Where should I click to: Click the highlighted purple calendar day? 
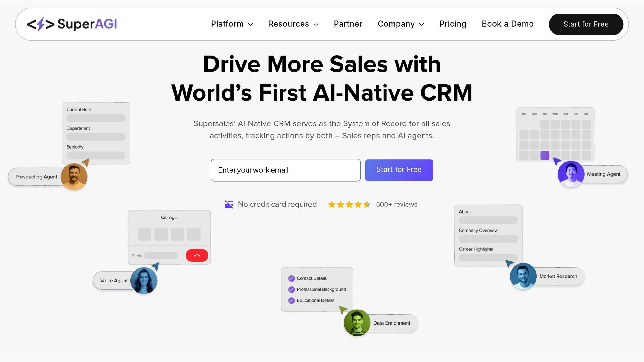(545, 155)
